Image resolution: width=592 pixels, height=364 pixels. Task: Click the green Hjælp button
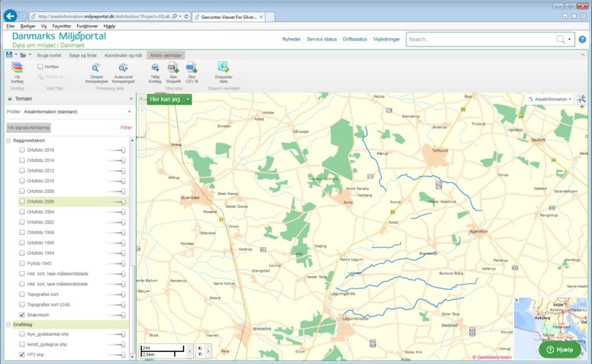pyautogui.click(x=560, y=350)
